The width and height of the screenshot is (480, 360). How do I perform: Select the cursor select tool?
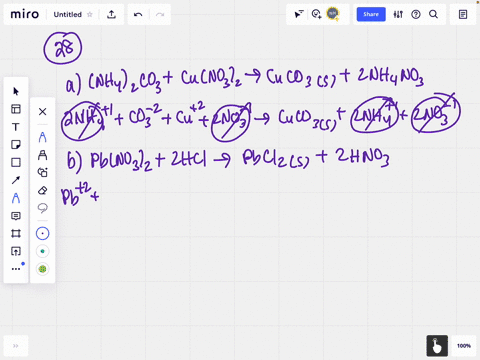click(x=16, y=91)
